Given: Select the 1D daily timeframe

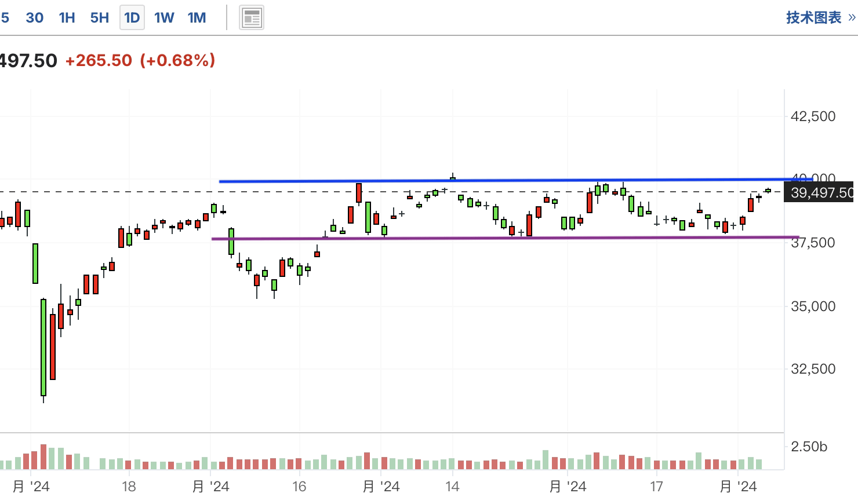Looking at the screenshot, I should click(132, 17).
